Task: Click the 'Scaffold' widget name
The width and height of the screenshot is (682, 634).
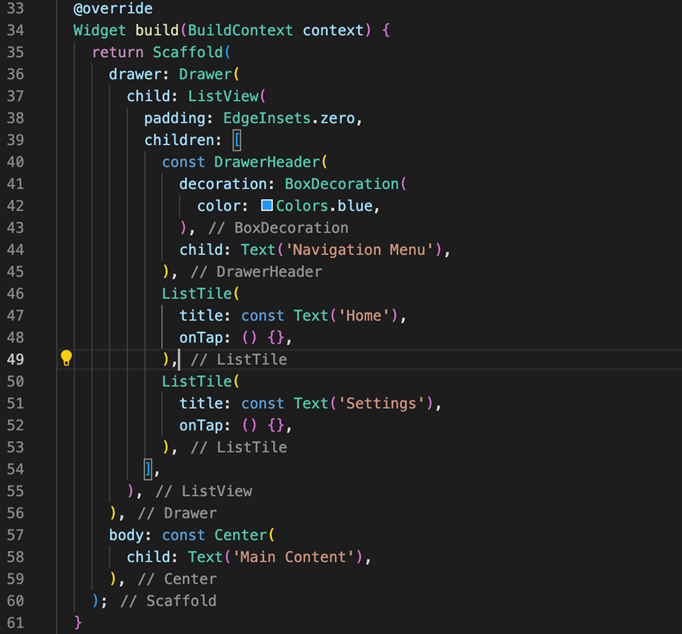Action: coord(188,52)
